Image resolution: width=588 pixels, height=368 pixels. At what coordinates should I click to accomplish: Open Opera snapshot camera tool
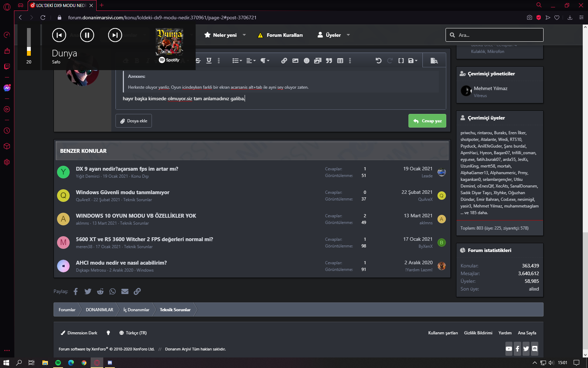[x=530, y=18]
